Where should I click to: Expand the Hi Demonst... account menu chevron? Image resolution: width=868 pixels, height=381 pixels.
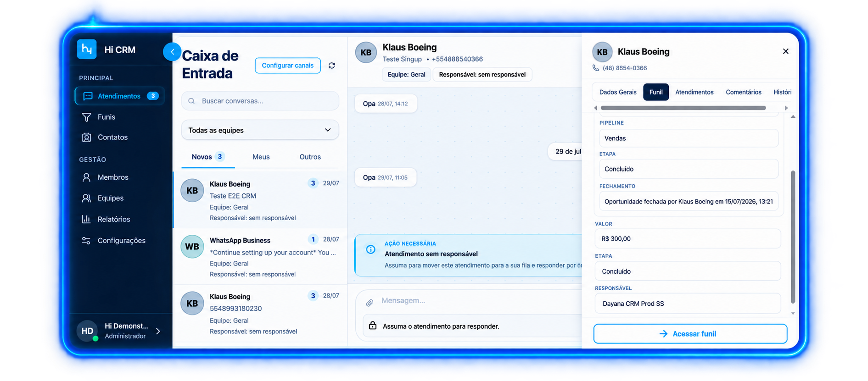click(x=158, y=331)
